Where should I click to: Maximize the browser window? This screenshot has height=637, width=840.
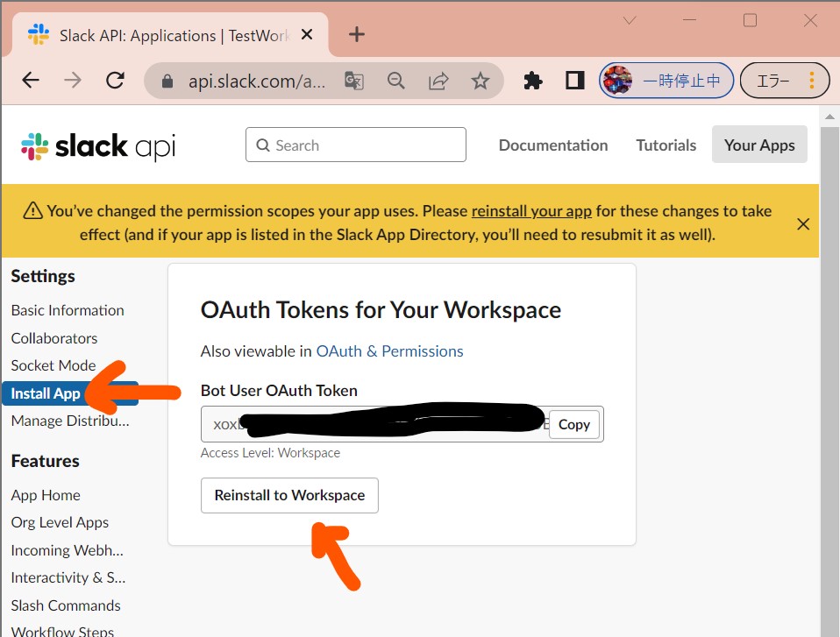(750, 20)
